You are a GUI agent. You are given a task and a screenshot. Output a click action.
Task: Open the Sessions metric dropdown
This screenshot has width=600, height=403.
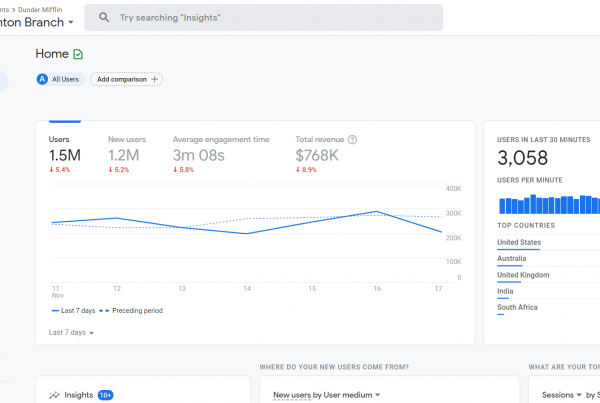[x=561, y=395]
